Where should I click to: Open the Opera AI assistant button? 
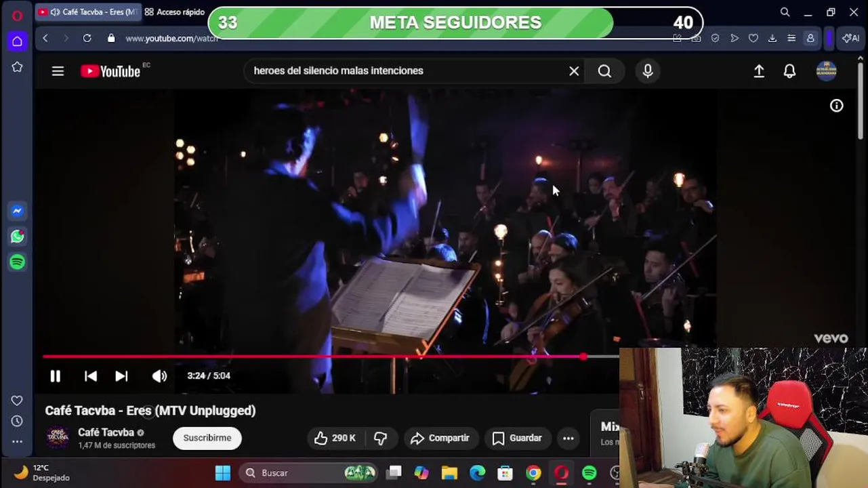click(x=850, y=39)
